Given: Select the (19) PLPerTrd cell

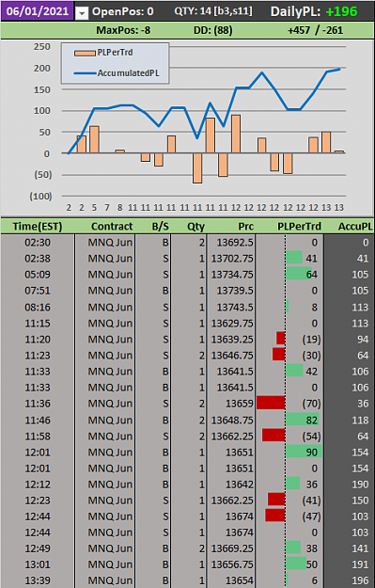Looking at the screenshot, I should coord(289,340).
